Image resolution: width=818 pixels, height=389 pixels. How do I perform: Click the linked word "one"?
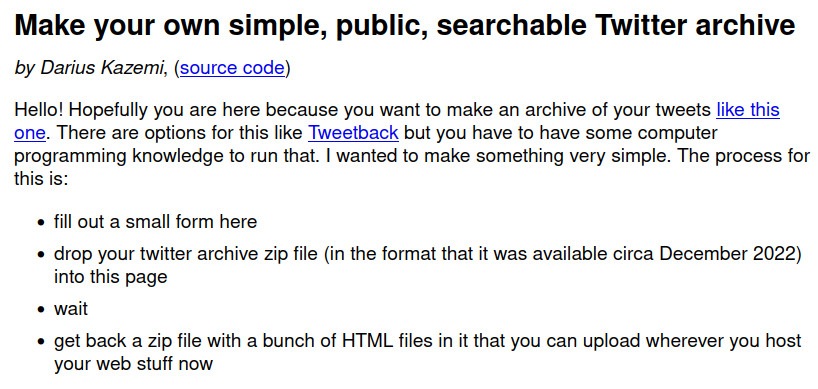pyautogui.click(x=30, y=133)
